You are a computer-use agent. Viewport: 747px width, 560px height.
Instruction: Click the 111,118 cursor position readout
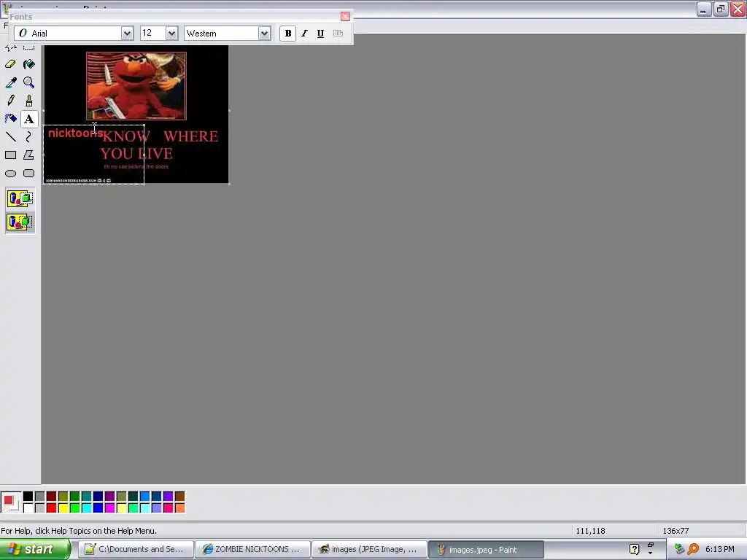click(590, 531)
